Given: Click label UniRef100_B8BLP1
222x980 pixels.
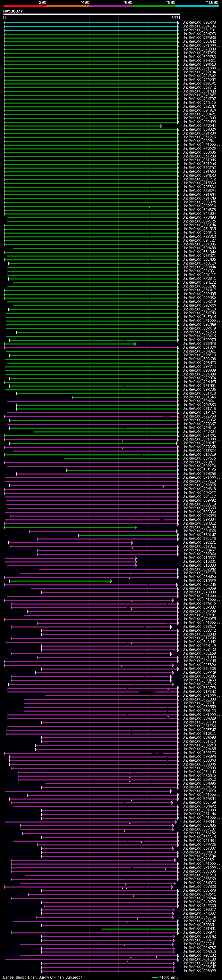Looking at the screenshot, I should (199, 83).
